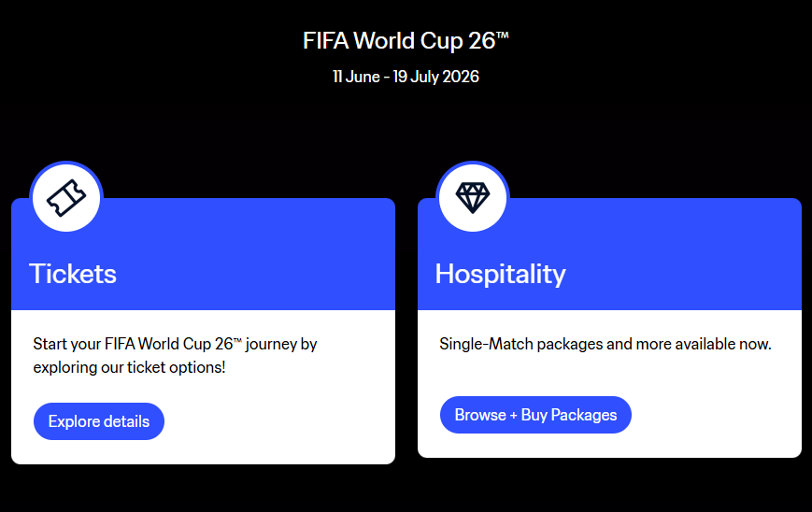
Task: Click the white body of the Tickets card
Action: coord(280,420)
